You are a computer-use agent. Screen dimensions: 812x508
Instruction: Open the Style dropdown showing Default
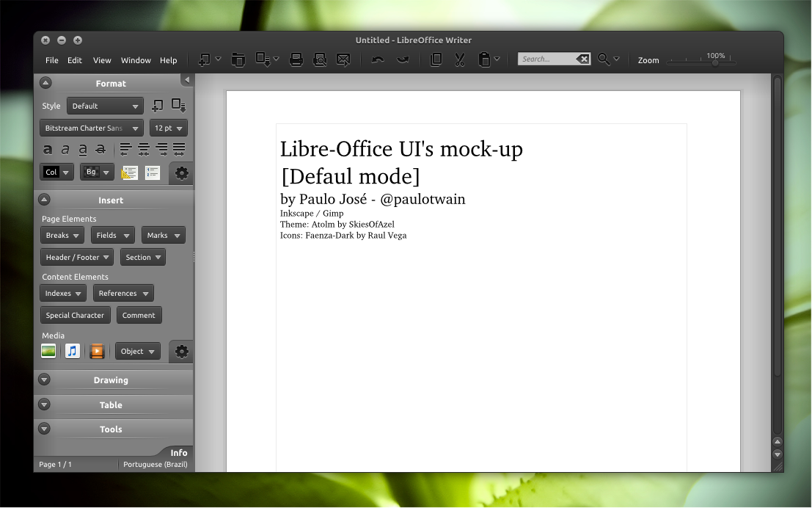click(x=105, y=106)
